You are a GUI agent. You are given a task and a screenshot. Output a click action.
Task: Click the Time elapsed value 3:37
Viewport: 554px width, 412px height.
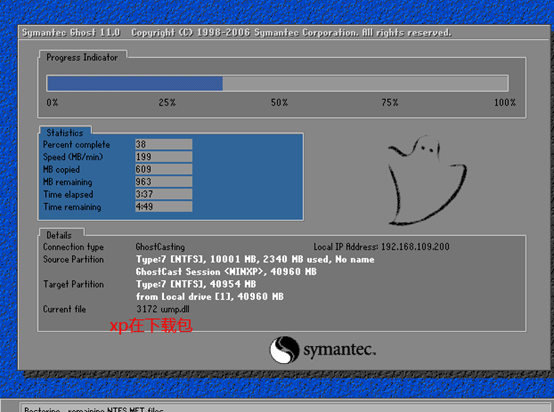coord(164,194)
